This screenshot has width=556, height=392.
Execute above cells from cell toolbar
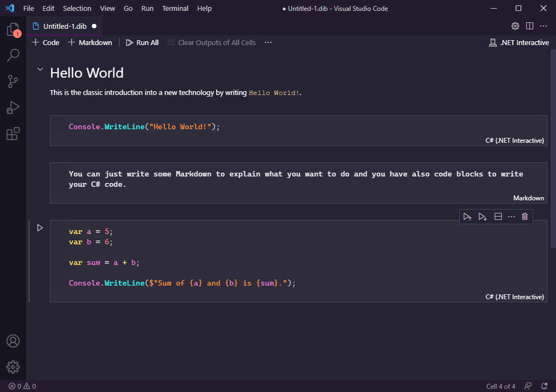coord(467,217)
